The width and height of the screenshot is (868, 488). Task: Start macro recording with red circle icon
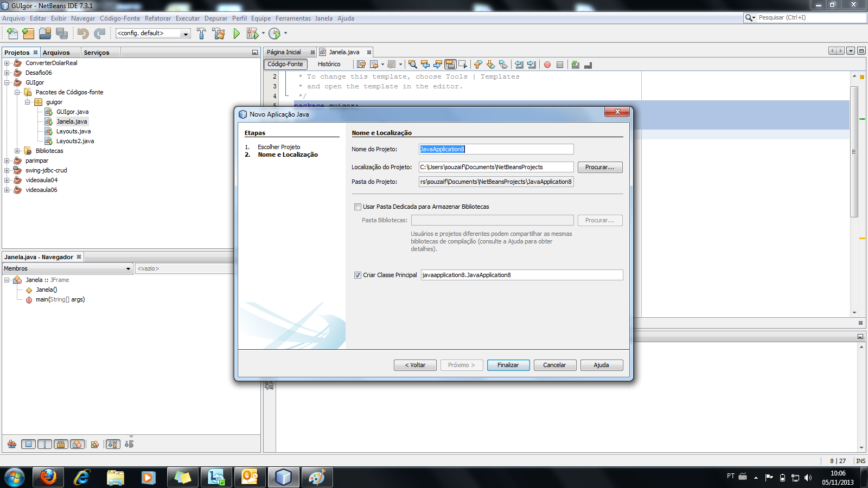548,65
